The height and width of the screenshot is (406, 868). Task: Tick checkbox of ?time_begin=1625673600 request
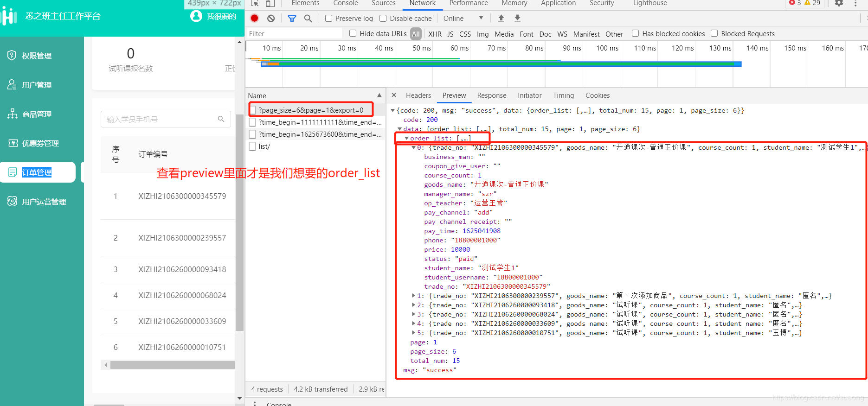(253, 134)
